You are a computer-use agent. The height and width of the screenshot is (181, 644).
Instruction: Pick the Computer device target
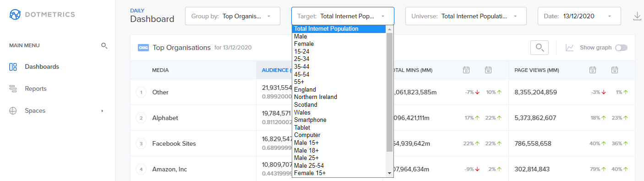(339, 135)
